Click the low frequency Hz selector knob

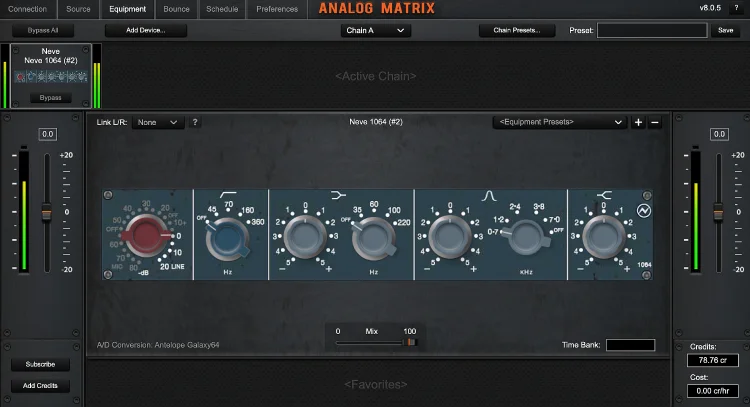371,239
